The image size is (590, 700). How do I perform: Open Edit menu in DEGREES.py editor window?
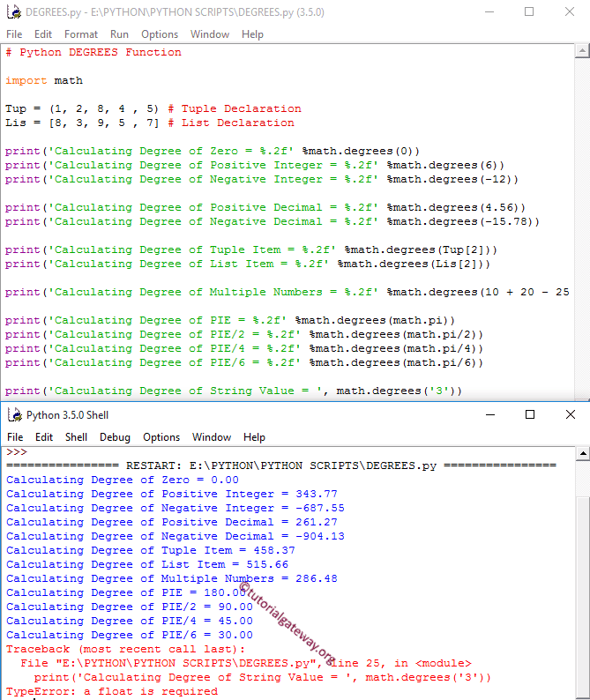click(x=43, y=34)
